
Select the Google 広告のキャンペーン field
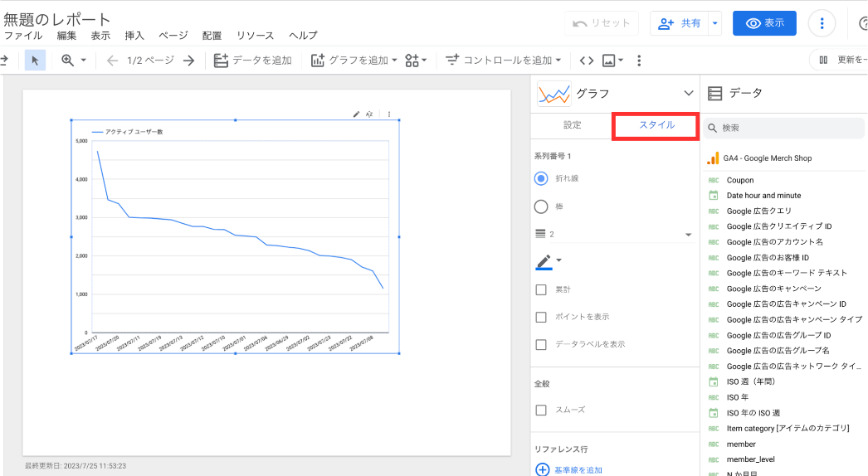[x=774, y=289]
